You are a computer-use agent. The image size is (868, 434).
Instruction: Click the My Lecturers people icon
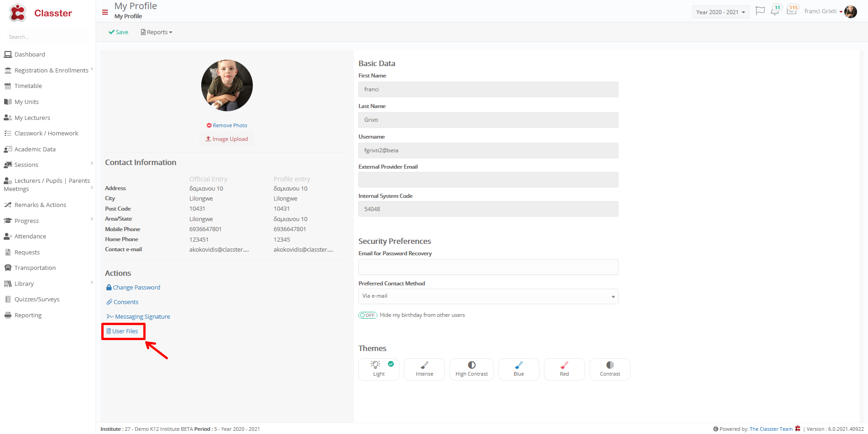(8, 118)
